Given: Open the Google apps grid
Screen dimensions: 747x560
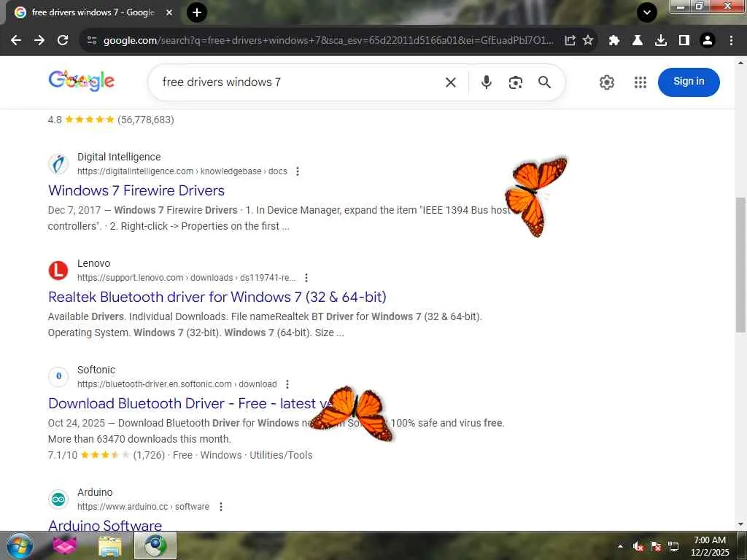Looking at the screenshot, I should tap(640, 82).
